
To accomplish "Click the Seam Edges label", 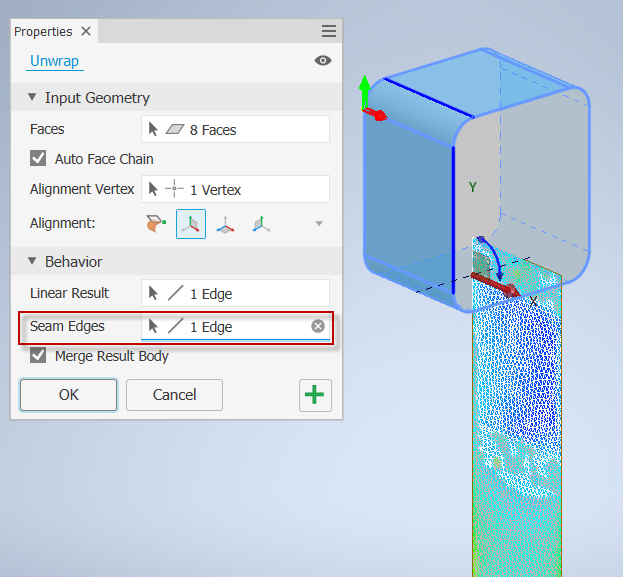I will coord(67,326).
